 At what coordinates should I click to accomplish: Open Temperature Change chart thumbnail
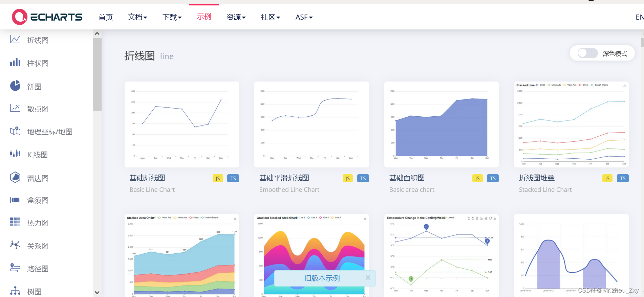[x=442, y=255]
